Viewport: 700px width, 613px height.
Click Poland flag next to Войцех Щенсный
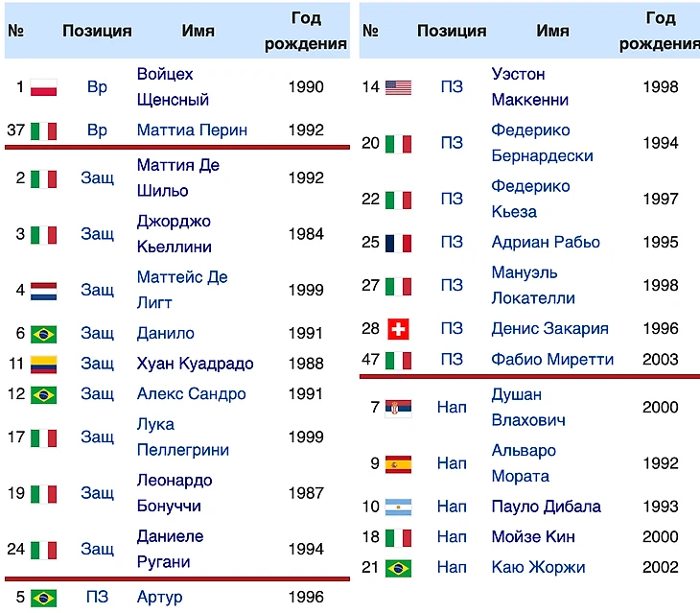(43, 87)
